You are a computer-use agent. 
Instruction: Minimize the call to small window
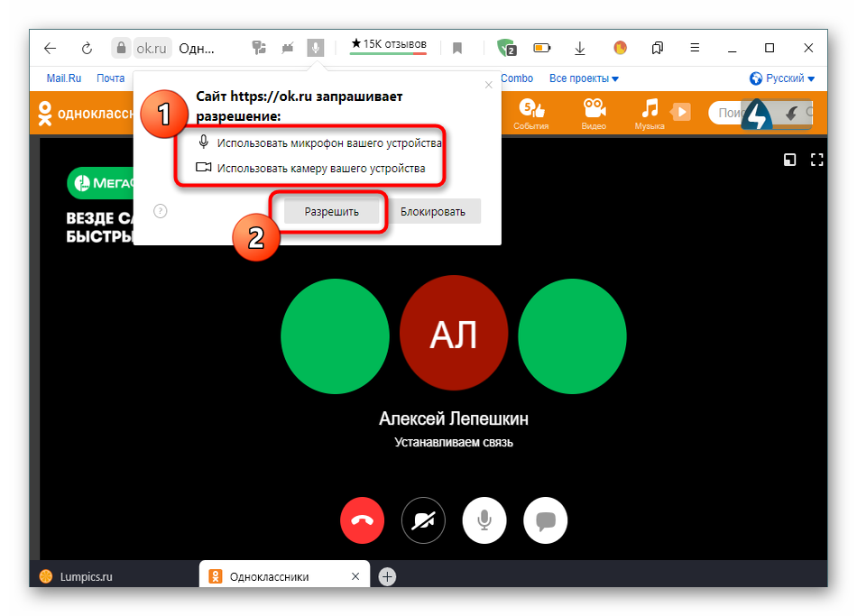[790, 161]
